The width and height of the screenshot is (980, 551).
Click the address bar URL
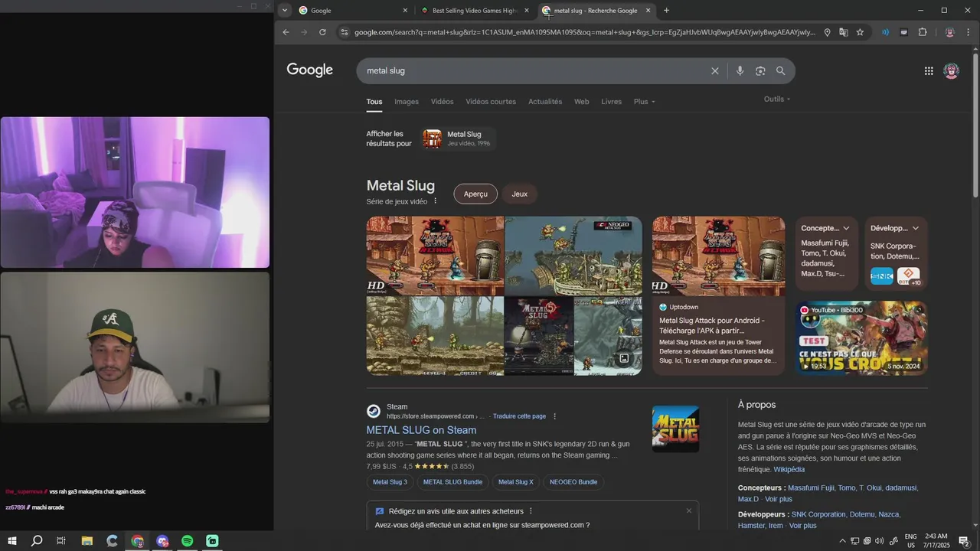tap(585, 32)
